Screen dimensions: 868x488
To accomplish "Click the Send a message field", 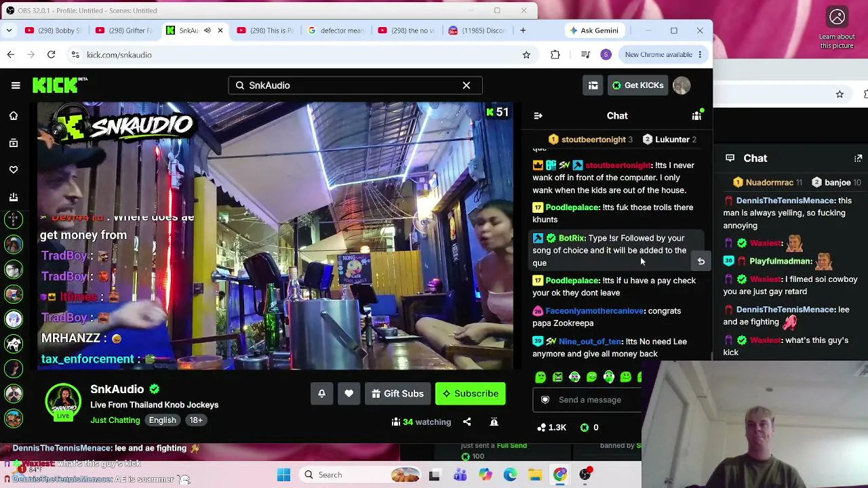I will [x=589, y=400].
